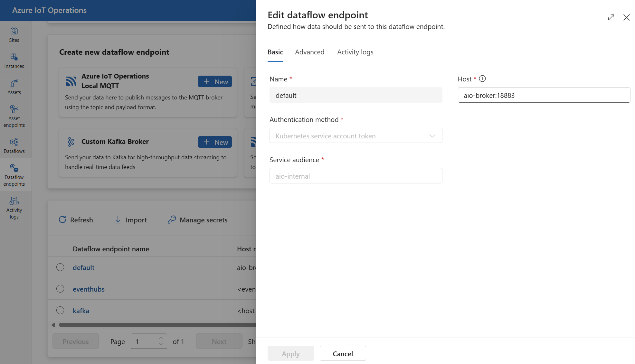Select the eventhubs radio button in list
The width and height of the screenshot is (635, 364).
[x=60, y=289]
